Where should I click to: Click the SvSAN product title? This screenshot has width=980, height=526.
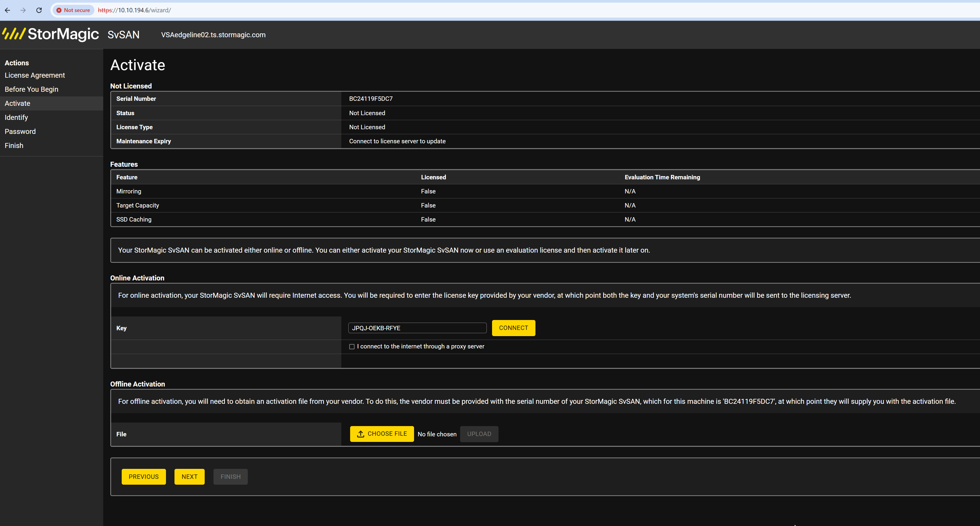pyautogui.click(x=124, y=35)
